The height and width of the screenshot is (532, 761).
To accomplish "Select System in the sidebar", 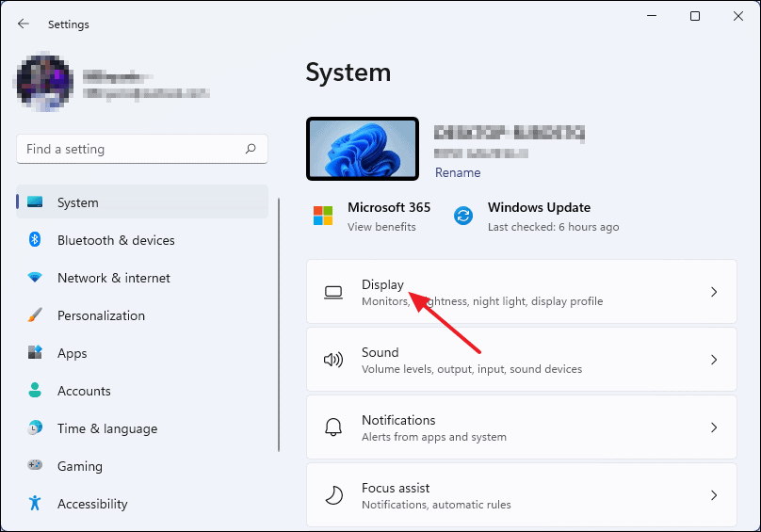I will [x=142, y=202].
